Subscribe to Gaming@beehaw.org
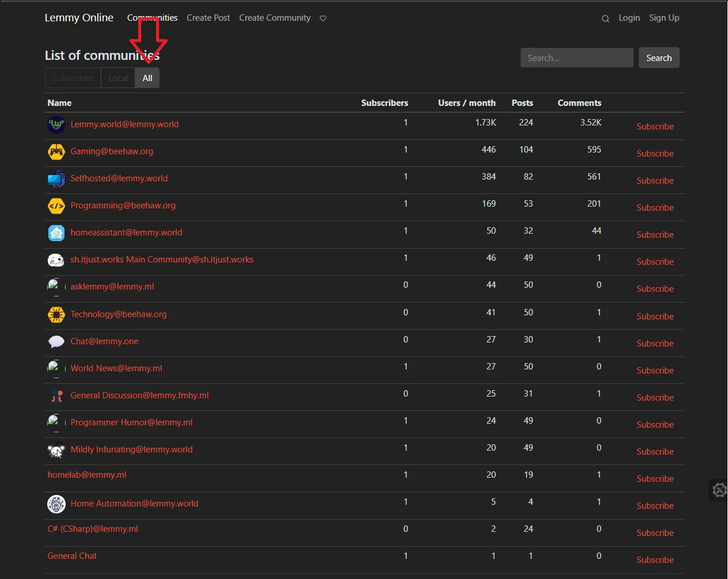728x579 pixels. click(x=655, y=154)
